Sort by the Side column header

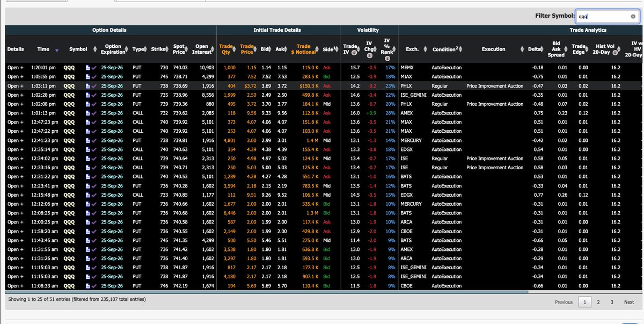(x=327, y=49)
